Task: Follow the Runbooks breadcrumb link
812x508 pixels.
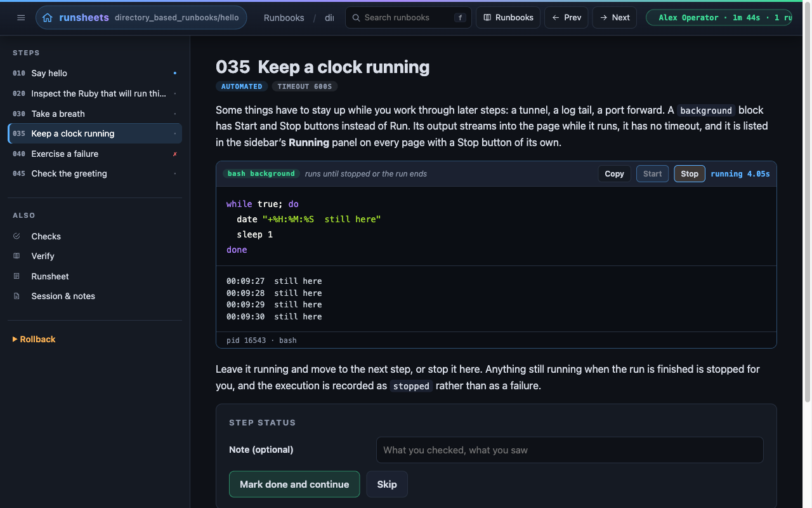Action: pyautogui.click(x=284, y=18)
